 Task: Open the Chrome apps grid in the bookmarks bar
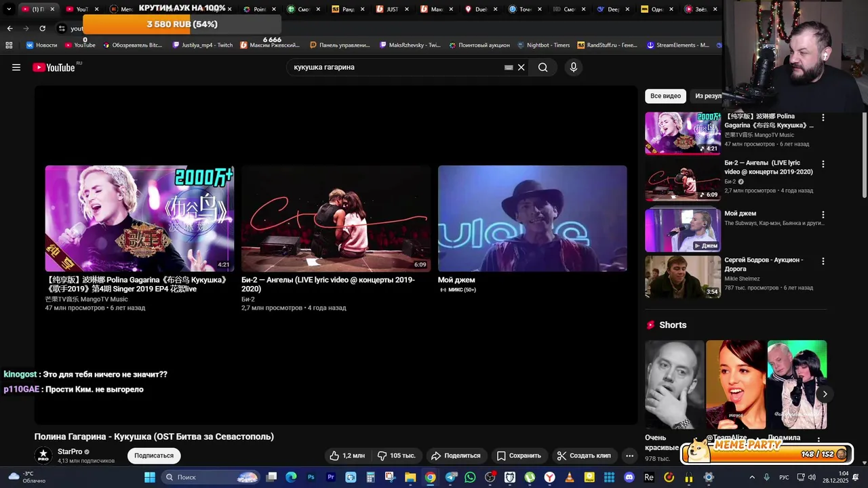[9, 45]
